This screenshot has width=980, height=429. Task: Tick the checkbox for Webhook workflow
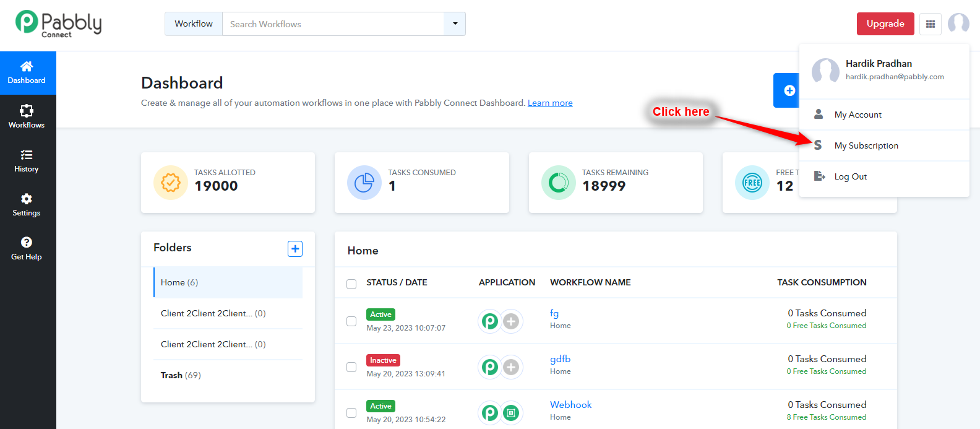(x=351, y=413)
